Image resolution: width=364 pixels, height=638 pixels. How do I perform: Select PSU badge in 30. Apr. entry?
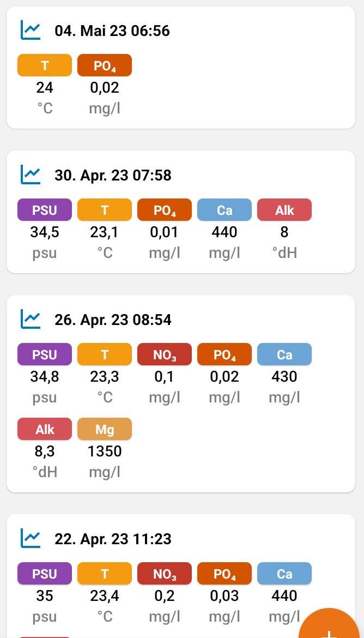coord(45,210)
